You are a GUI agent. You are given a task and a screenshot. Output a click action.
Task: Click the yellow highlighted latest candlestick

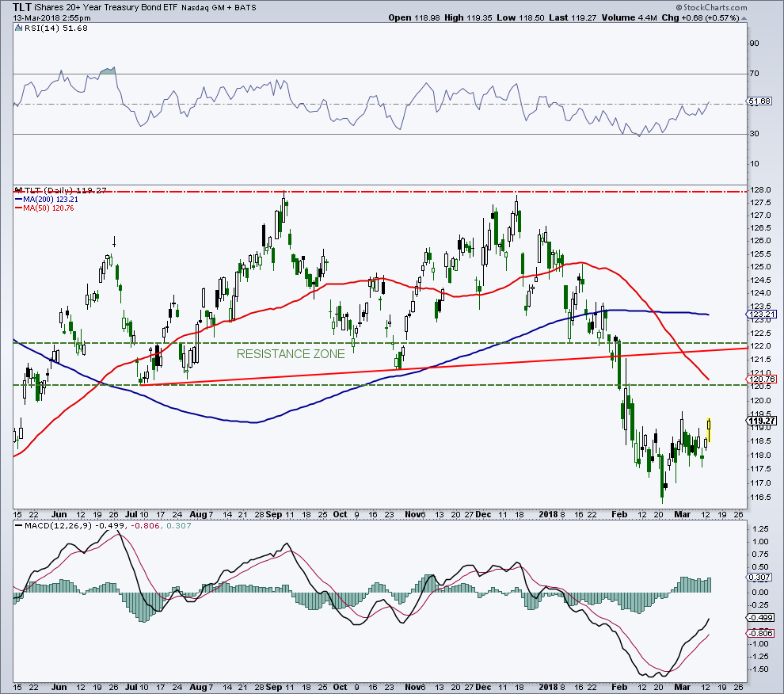709,430
